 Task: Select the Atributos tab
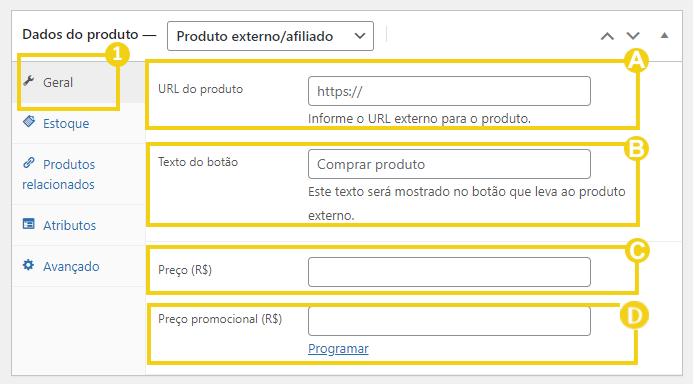pos(79,225)
